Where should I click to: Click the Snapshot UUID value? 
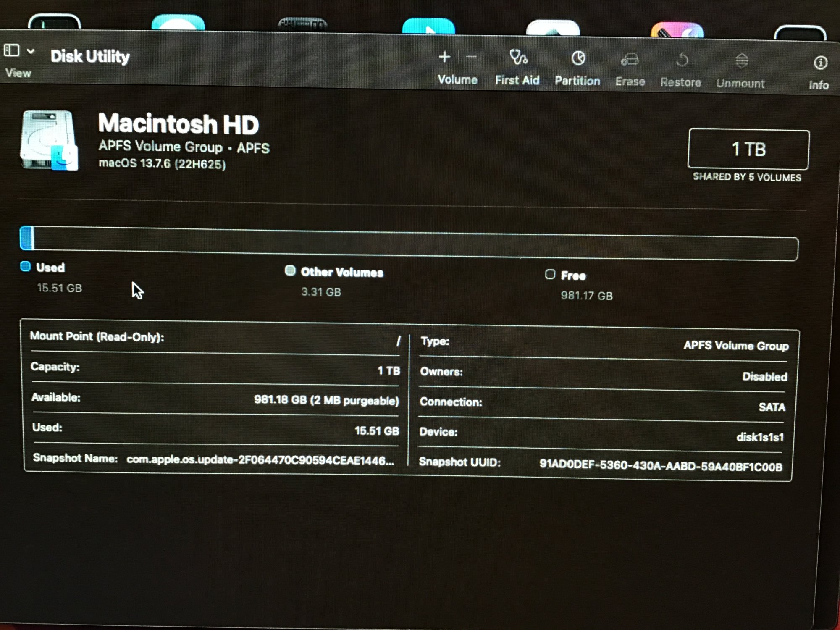(x=660, y=466)
